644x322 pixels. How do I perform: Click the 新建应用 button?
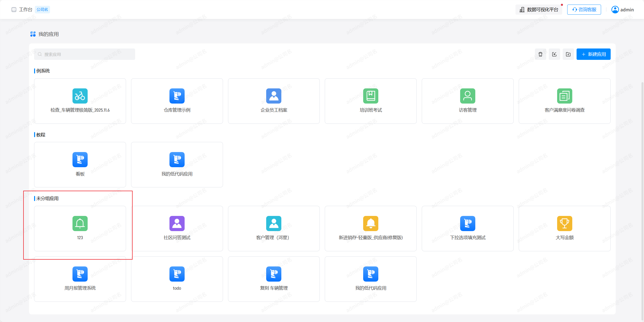[x=593, y=54]
